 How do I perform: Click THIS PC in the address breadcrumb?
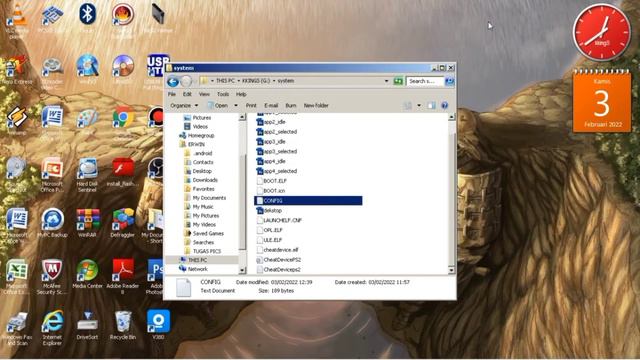[225, 81]
